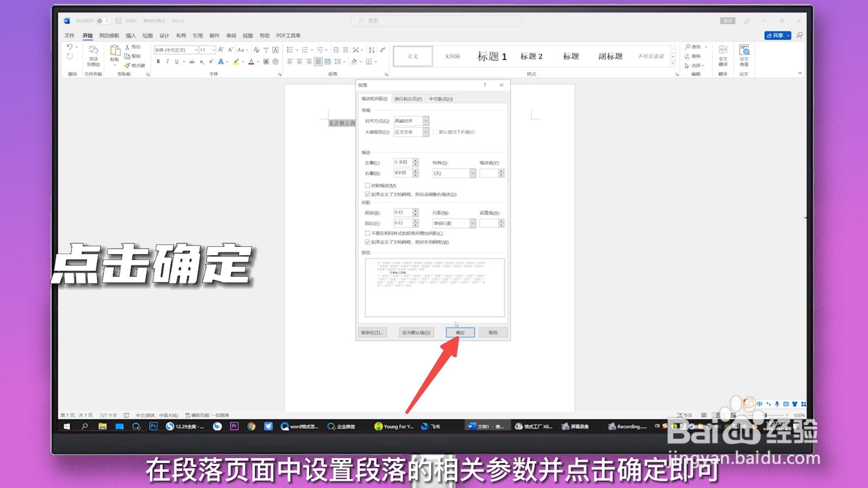Click the Clear Formatting icon
868x488 pixels.
(x=257, y=50)
